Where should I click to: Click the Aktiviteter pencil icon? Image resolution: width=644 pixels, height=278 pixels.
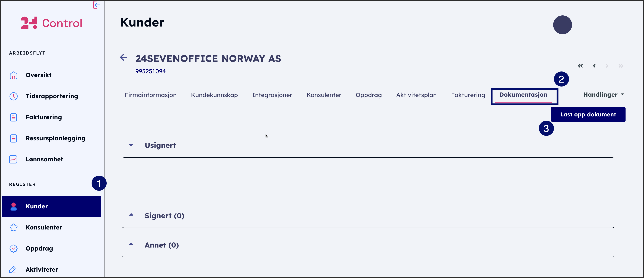12,270
